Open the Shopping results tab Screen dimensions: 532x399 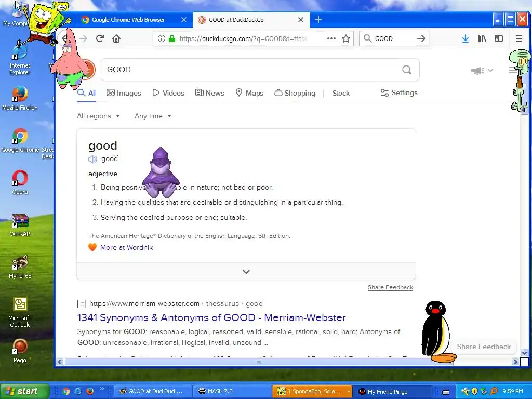tap(295, 93)
